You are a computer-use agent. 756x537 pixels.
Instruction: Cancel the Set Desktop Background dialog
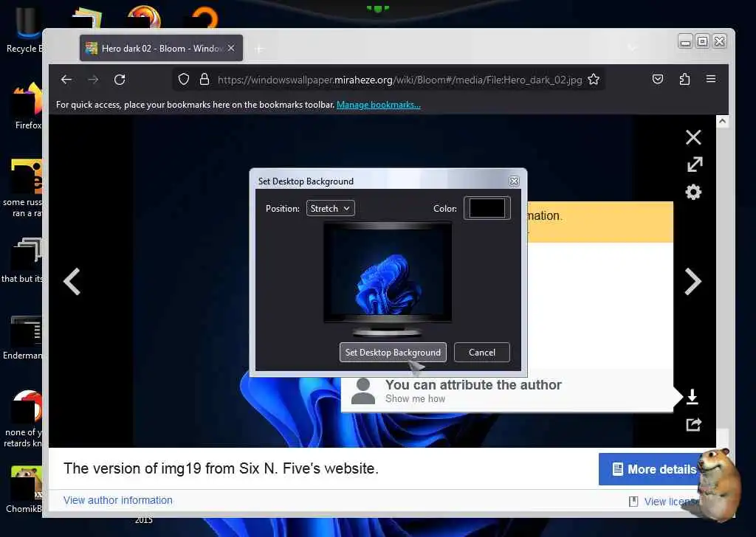click(481, 352)
